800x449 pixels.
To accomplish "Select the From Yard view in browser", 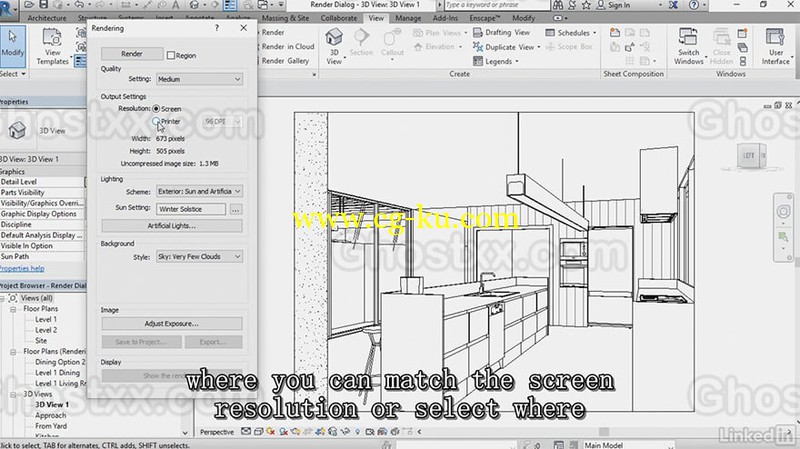I will point(51,426).
